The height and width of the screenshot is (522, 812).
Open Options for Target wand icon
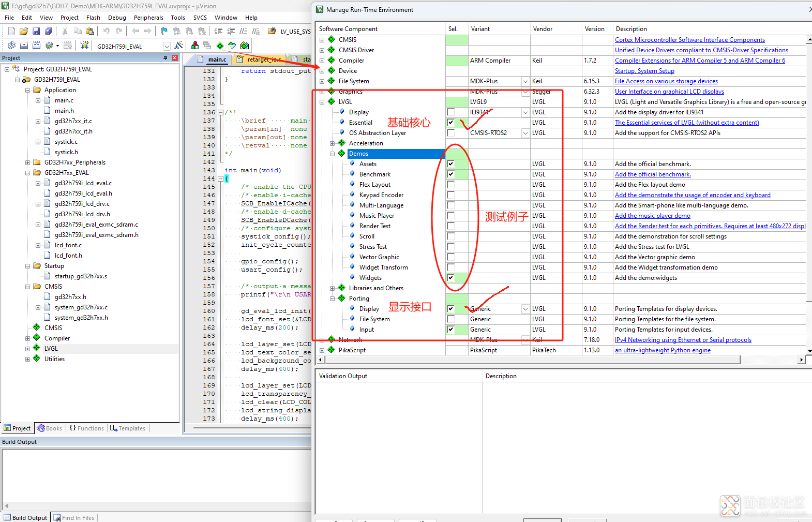point(179,46)
